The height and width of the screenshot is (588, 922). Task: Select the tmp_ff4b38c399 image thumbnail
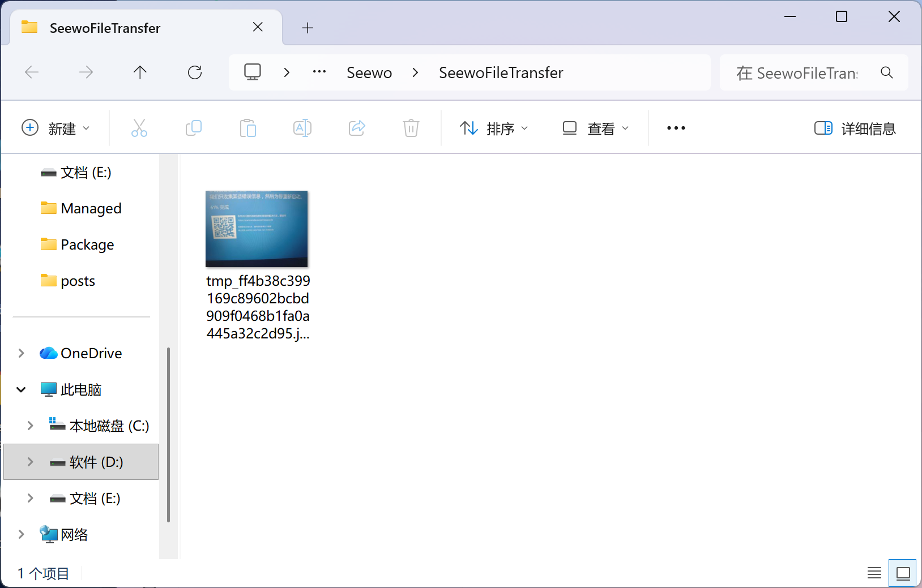click(x=257, y=229)
